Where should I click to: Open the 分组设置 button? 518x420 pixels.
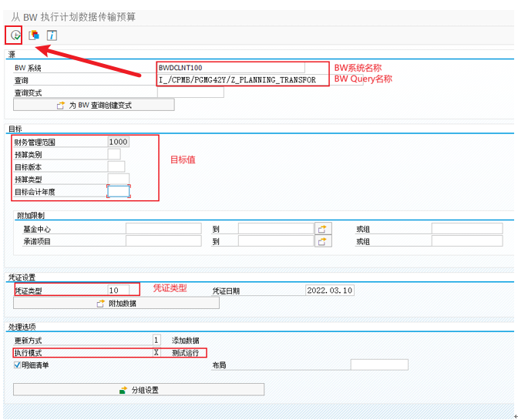139,390
